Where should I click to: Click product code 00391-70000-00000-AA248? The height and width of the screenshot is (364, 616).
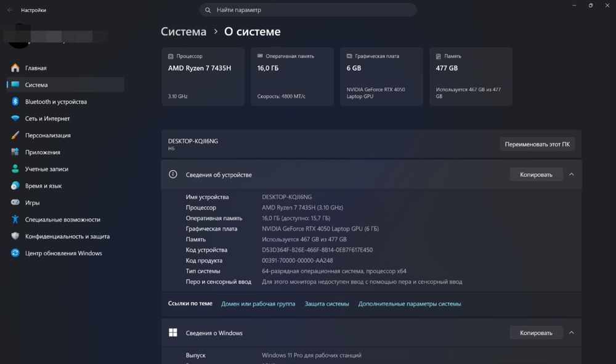[298, 261]
